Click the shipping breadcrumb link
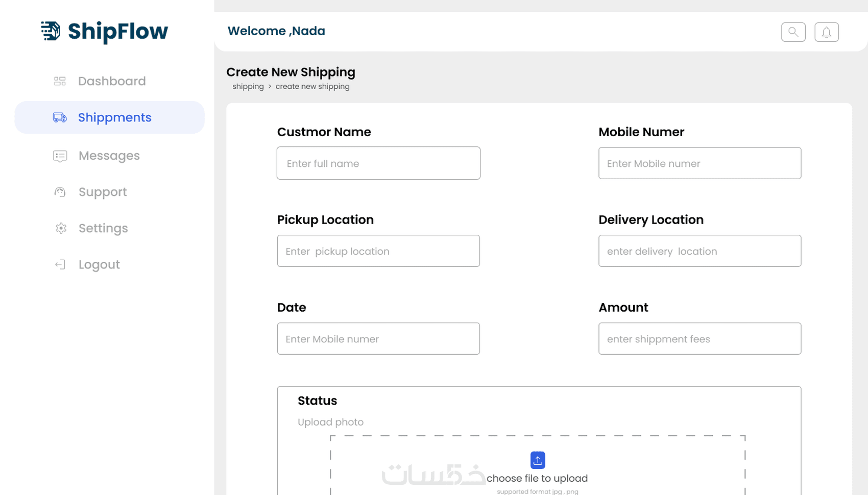 pos(248,87)
